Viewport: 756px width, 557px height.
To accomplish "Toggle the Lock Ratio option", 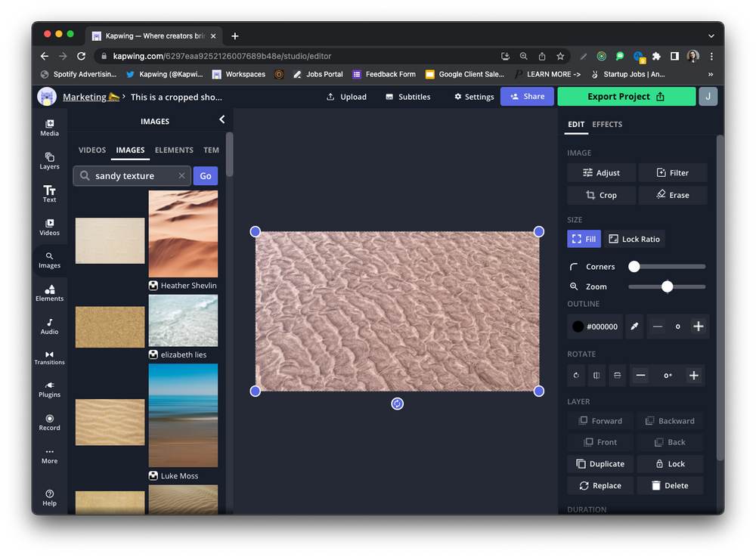I will click(634, 239).
